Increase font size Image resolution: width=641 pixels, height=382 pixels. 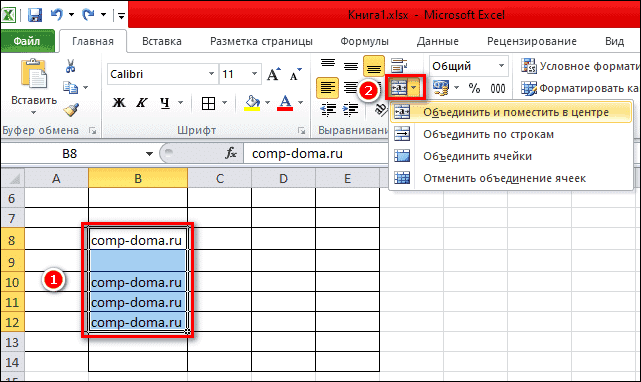273,74
